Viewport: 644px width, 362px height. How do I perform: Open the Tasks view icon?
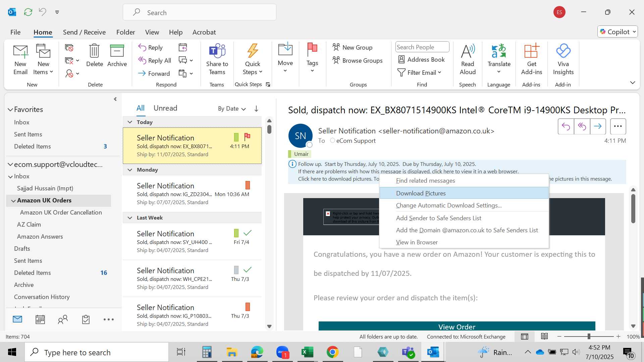click(86, 319)
